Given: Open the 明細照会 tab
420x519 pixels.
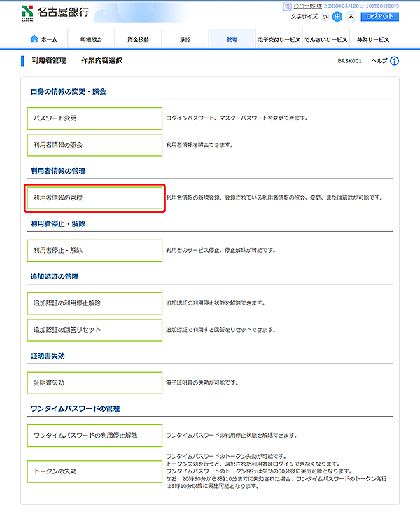Looking at the screenshot, I should click(91, 39).
